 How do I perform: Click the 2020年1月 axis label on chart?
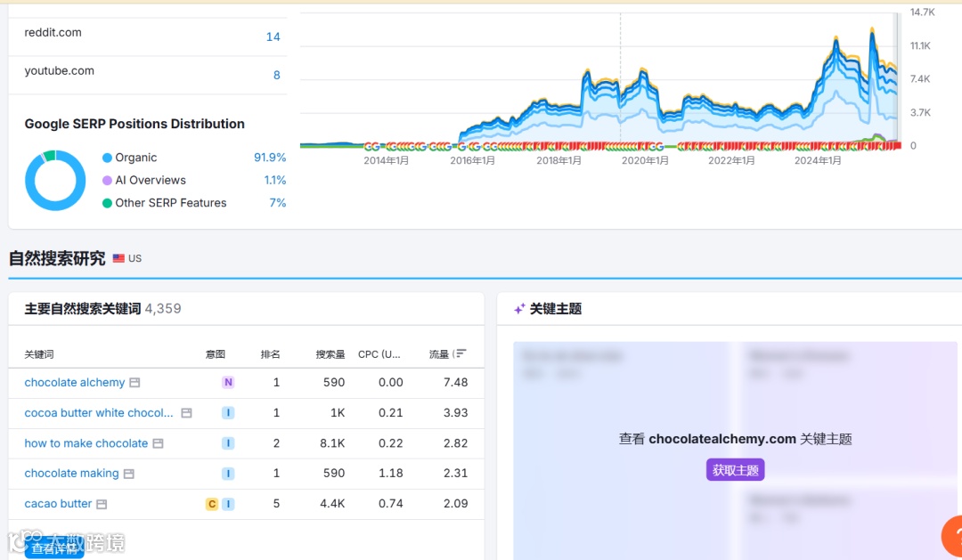point(645,161)
